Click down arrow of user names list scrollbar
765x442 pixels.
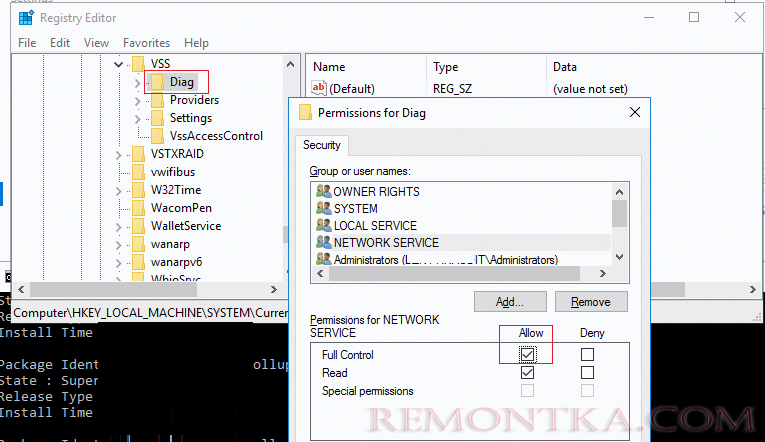pos(620,257)
